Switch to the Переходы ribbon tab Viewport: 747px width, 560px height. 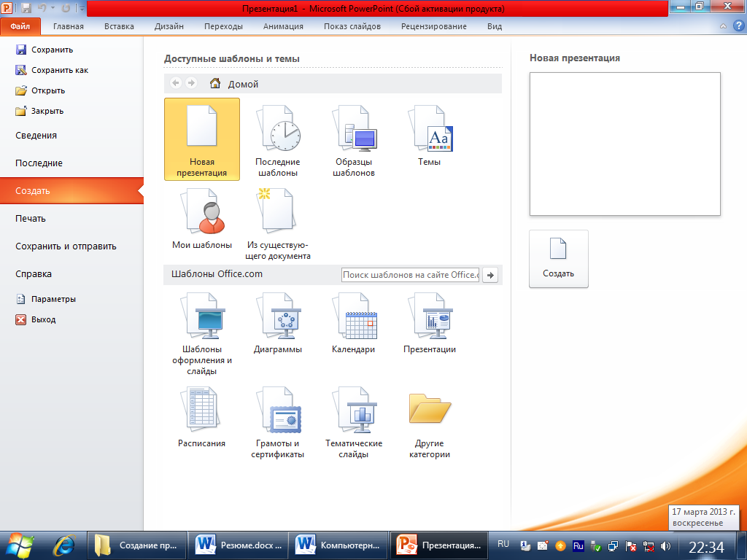coord(223,26)
